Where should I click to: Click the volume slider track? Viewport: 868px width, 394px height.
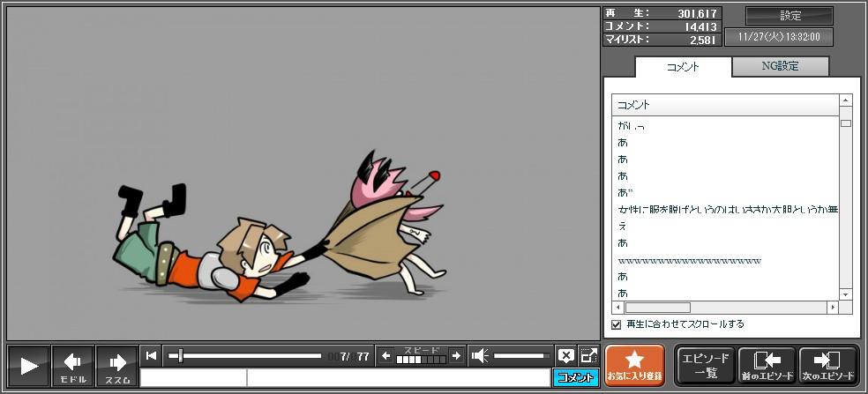[522, 356]
